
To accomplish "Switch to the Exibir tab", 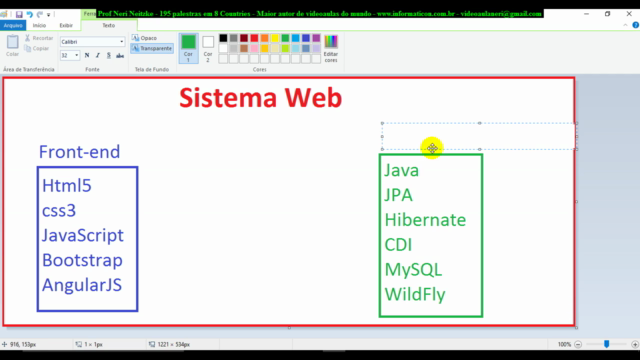I will coord(66,25).
